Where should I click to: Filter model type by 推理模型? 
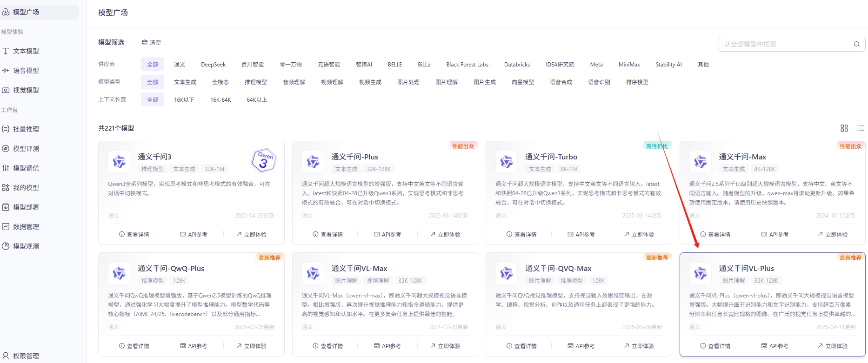coord(256,82)
